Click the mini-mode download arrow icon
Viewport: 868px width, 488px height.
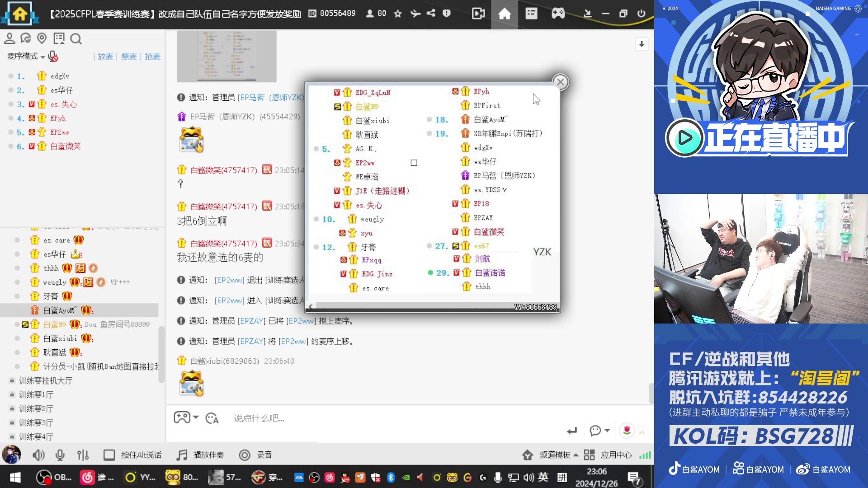(587, 14)
